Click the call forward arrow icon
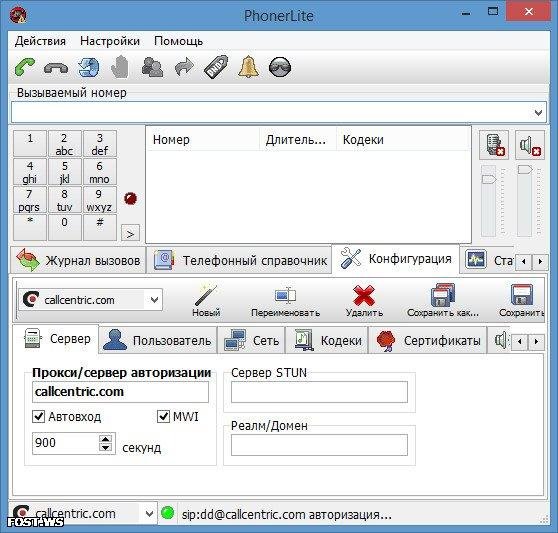The width and height of the screenshot is (558, 533). [x=184, y=67]
